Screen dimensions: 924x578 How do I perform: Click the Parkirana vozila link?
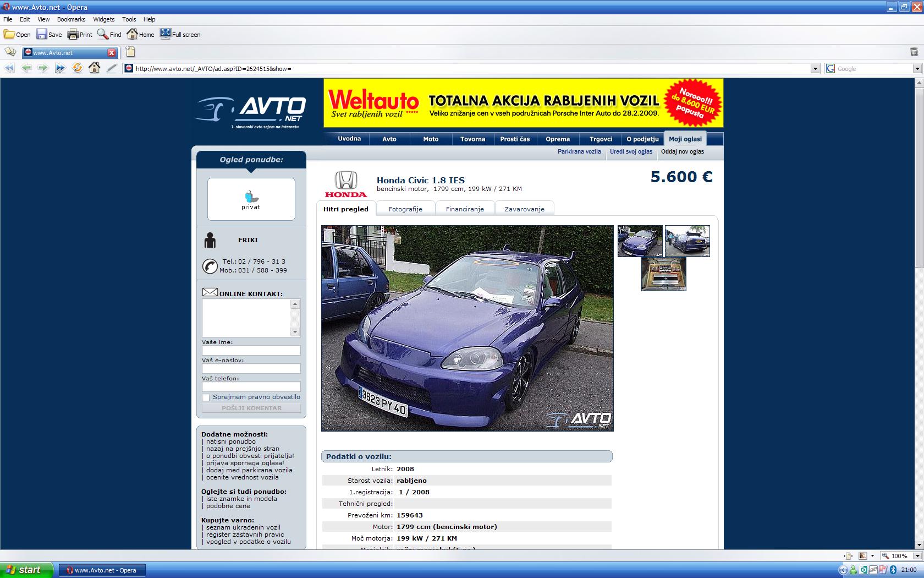pos(579,151)
